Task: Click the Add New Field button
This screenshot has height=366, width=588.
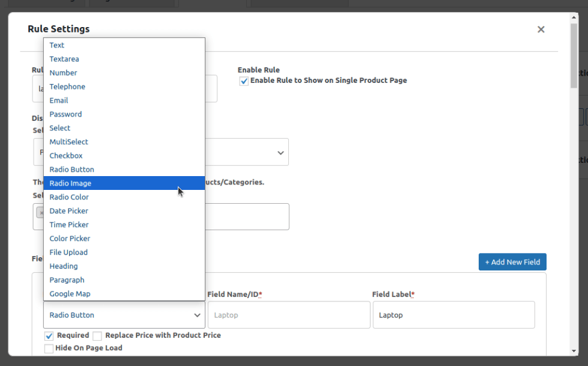Action: pyautogui.click(x=512, y=262)
